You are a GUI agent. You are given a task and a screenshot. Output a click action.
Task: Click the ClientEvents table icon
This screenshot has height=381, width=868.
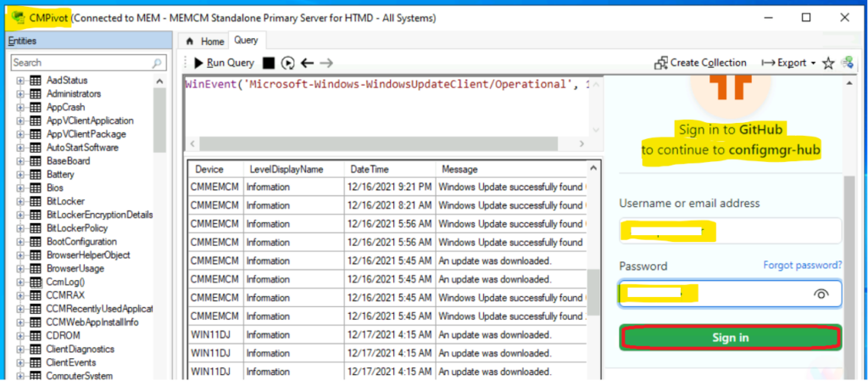pos(35,362)
